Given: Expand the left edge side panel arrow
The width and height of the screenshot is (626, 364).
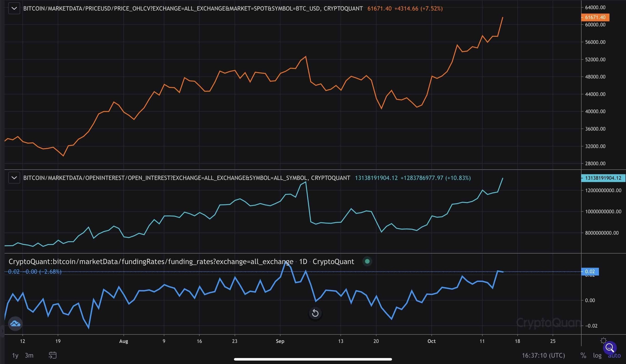Looking at the screenshot, I should [2, 331].
